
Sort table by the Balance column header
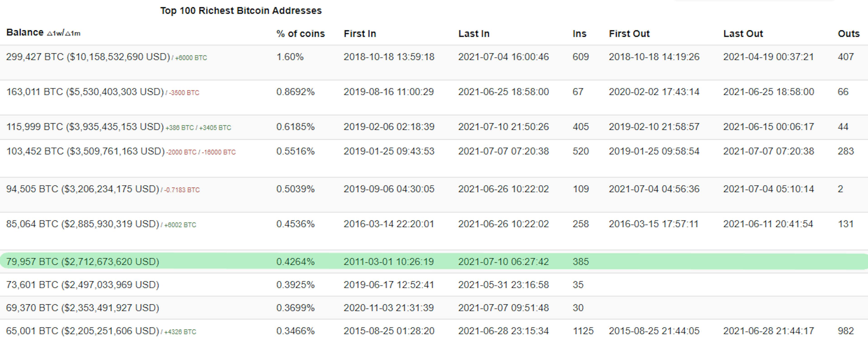pos(25,32)
